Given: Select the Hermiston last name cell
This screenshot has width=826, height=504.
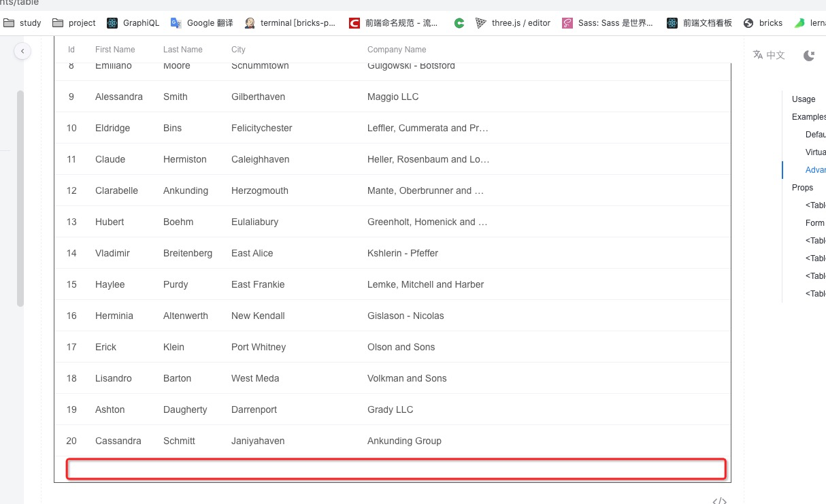Looking at the screenshot, I should (x=185, y=159).
